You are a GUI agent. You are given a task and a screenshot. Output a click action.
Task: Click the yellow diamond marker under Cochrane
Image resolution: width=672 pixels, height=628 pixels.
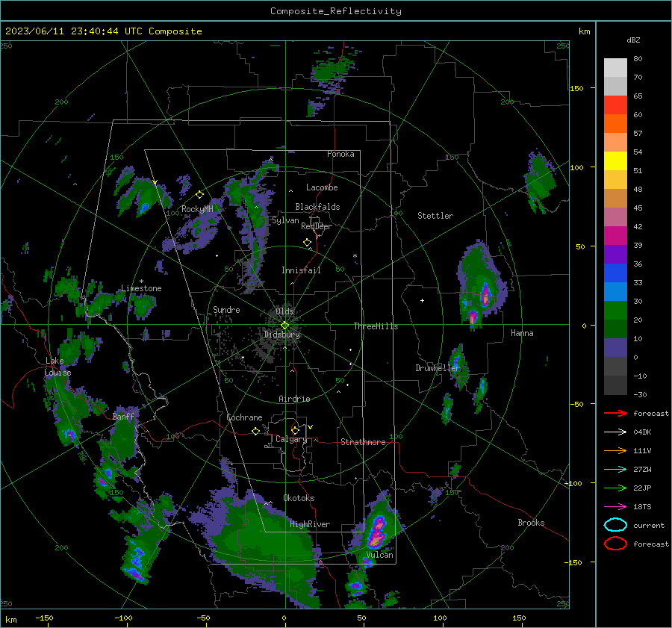pyautogui.click(x=255, y=432)
